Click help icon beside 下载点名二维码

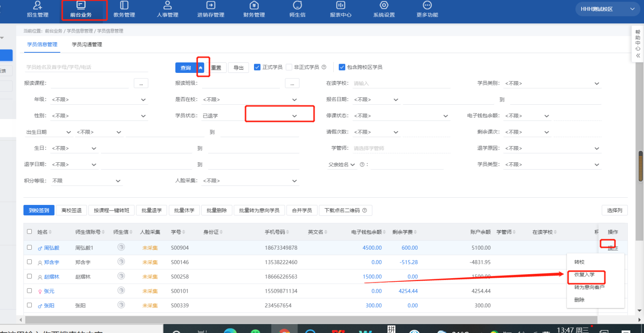point(365,210)
